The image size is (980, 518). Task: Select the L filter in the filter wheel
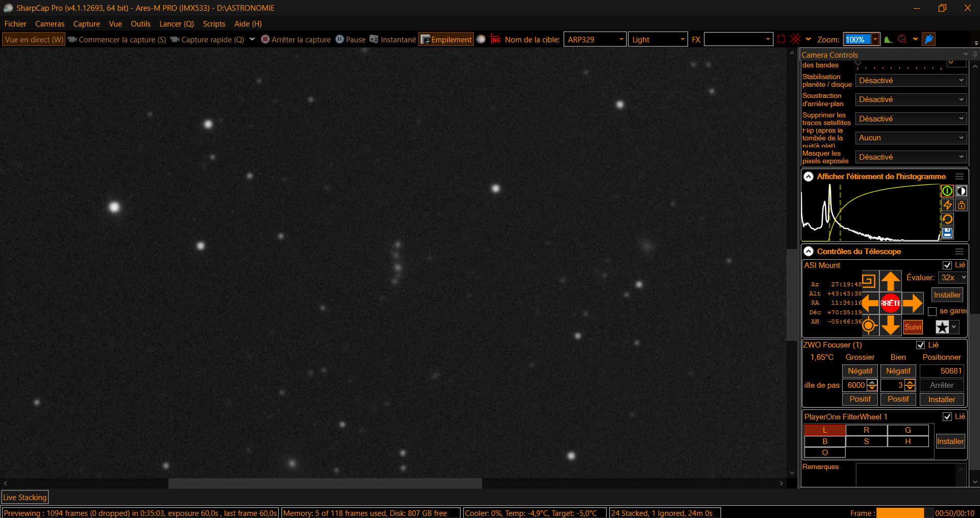(x=825, y=430)
